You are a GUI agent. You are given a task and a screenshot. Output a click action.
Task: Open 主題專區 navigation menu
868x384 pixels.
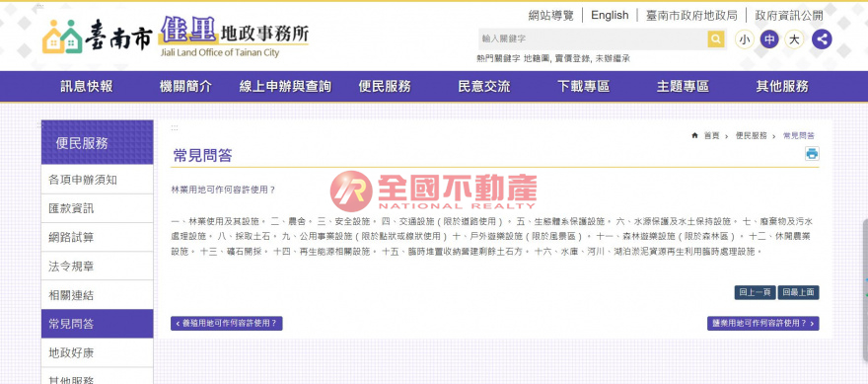point(684,87)
